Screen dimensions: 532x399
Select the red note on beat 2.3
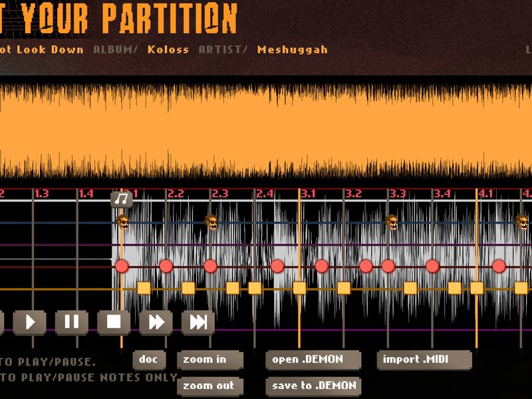tap(210, 267)
